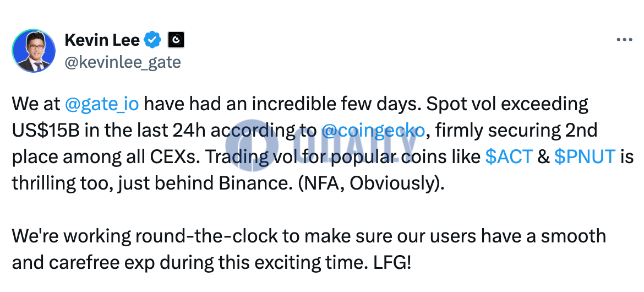Click the 'Spot vol exceeding' phrase
The height and width of the screenshot is (292, 644).
click(507, 105)
